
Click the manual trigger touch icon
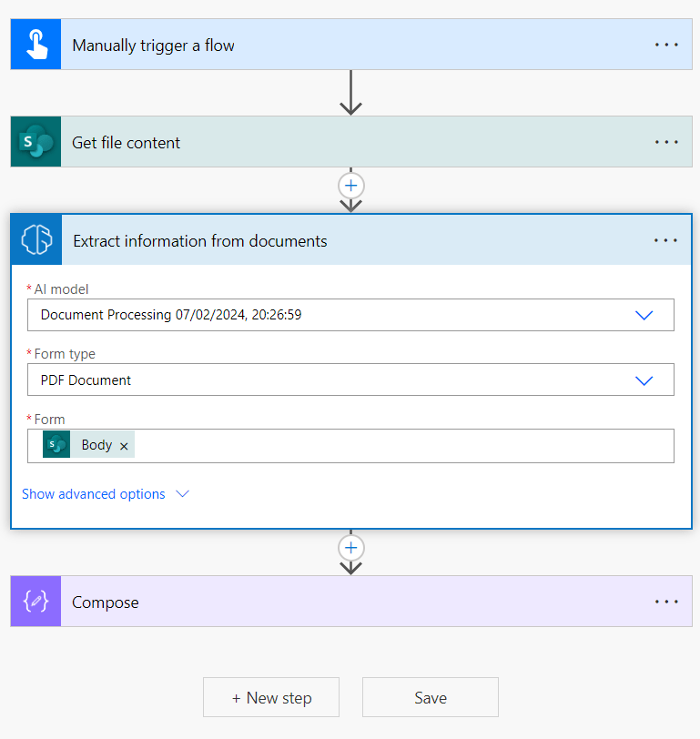click(x=35, y=44)
